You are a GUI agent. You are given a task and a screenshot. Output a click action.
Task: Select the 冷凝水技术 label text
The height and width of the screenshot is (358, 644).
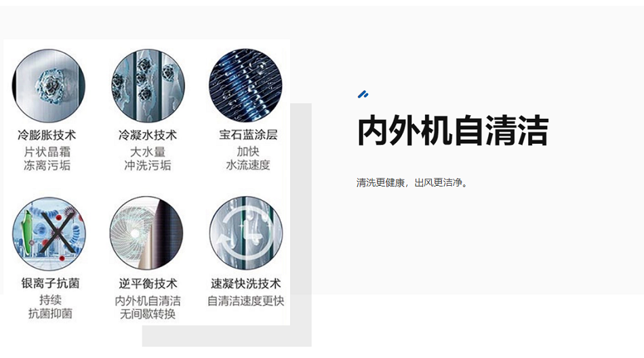coord(148,135)
